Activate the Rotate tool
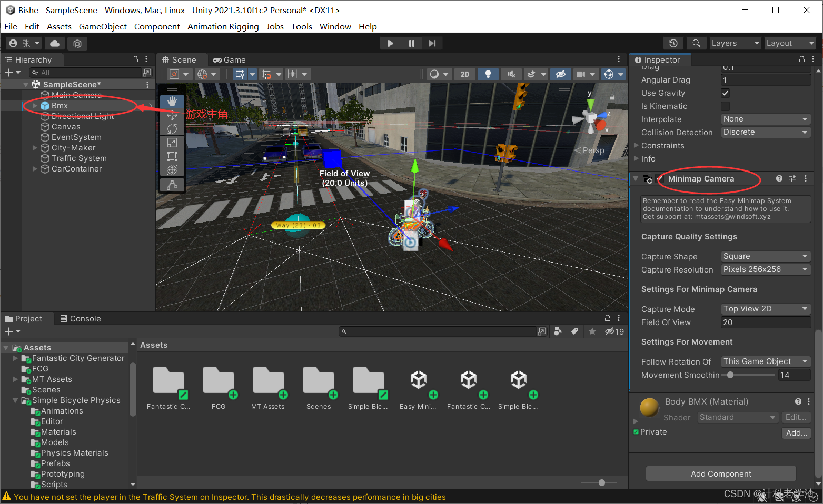Image resolution: width=823 pixels, height=504 pixels. (x=172, y=128)
